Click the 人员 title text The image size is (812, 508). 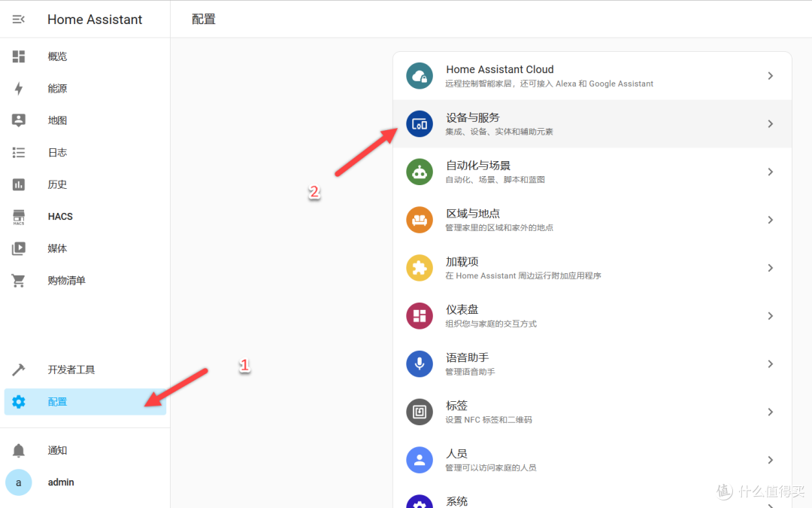[457, 454]
